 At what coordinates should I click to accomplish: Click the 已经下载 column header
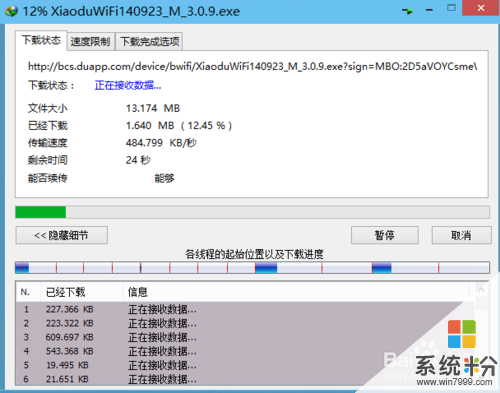pyautogui.click(x=82, y=292)
